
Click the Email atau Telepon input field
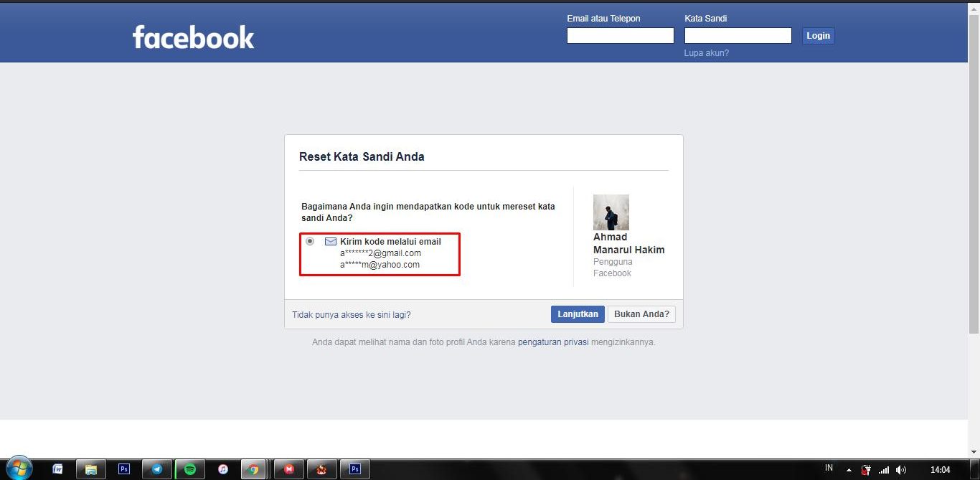[621, 35]
